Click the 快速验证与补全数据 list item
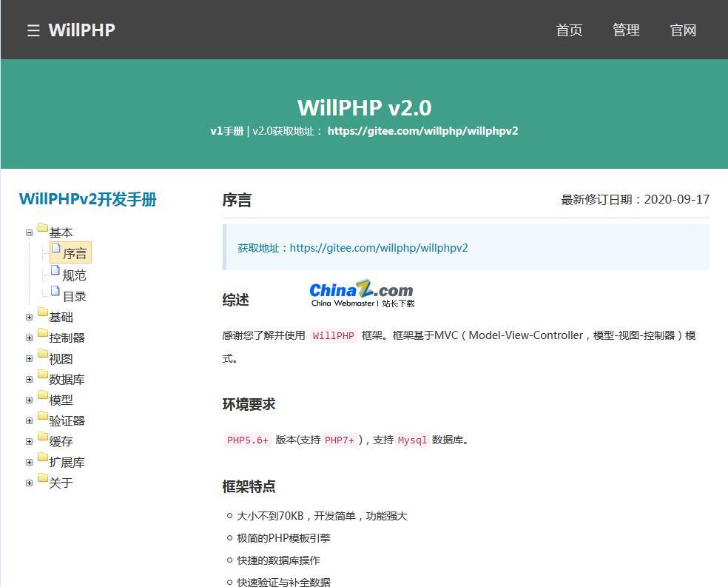Viewport: 728px width, 587px height. [x=283, y=582]
